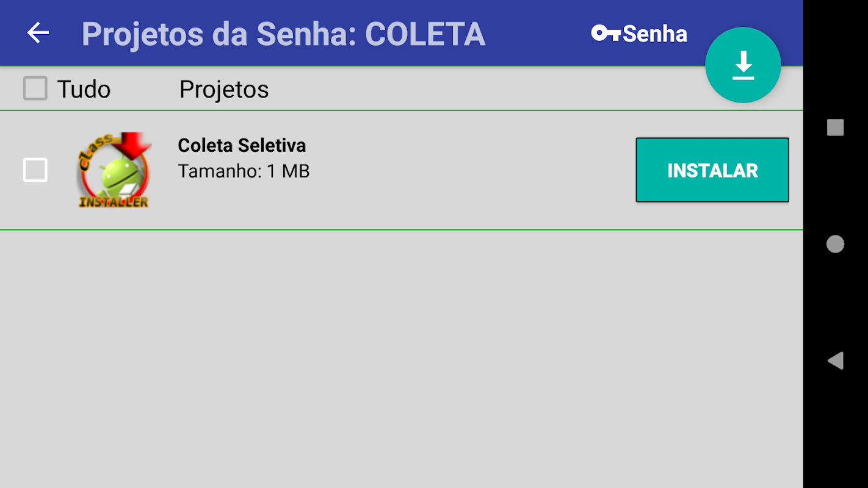Tap the back arrow in header
868x488 pixels.
click(x=38, y=33)
